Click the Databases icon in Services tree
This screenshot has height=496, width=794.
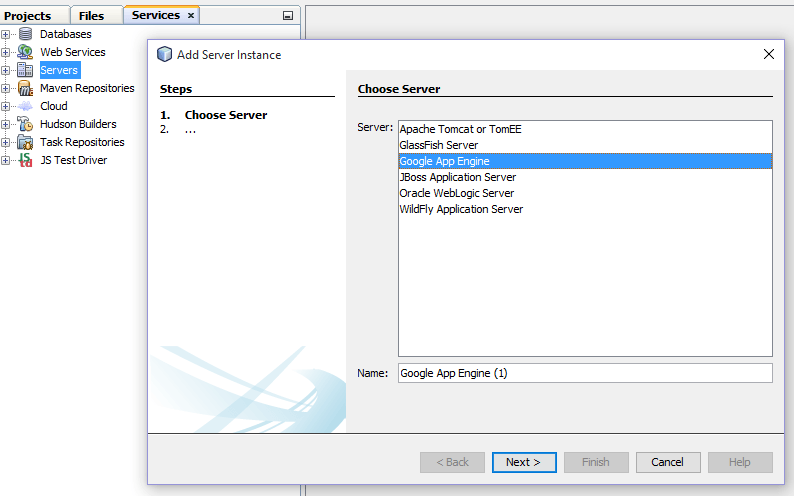[x=25, y=34]
